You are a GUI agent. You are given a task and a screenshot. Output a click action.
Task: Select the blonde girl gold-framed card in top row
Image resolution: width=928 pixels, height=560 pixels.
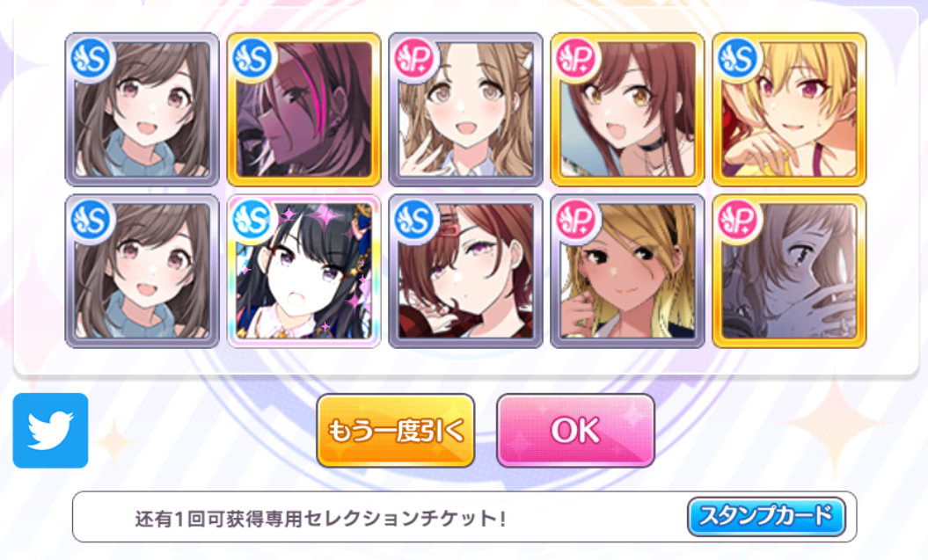point(790,109)
